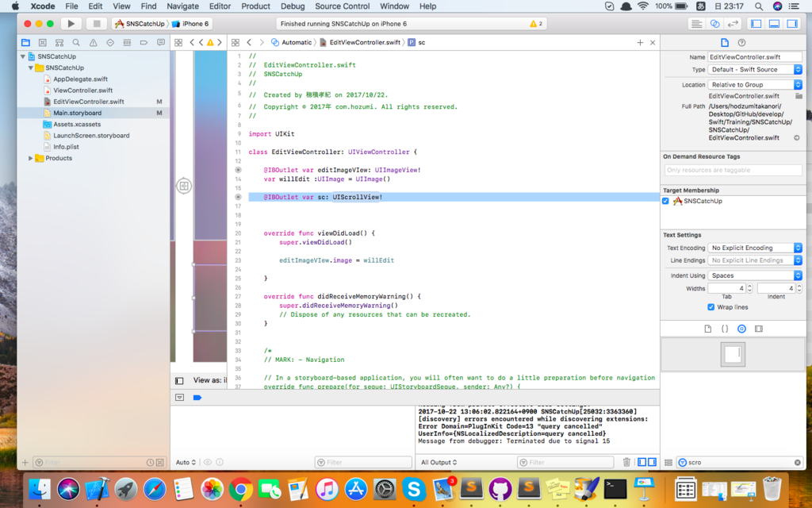The width and height of the screenshot is (812, 508).
Task: Toggle the Wrap lines checkbox
Action: click(x=711, y=307)
